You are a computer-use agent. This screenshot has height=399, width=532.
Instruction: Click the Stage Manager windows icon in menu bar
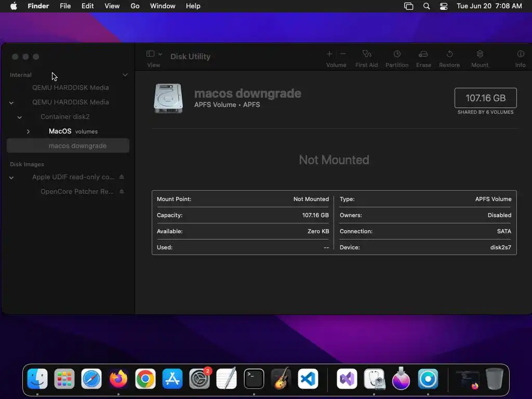click(x=408, y=6)
